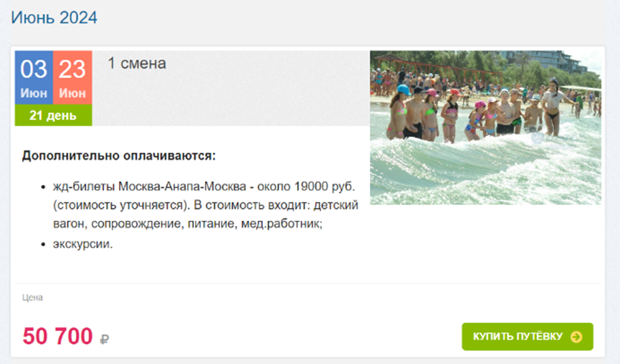Click the ruble currency symbol icon

pos(104,339)
